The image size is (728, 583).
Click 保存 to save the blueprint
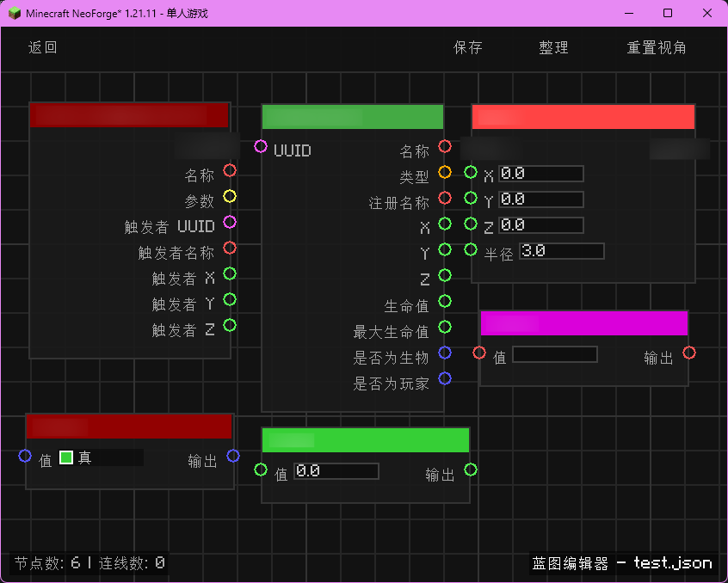[468, 48]
